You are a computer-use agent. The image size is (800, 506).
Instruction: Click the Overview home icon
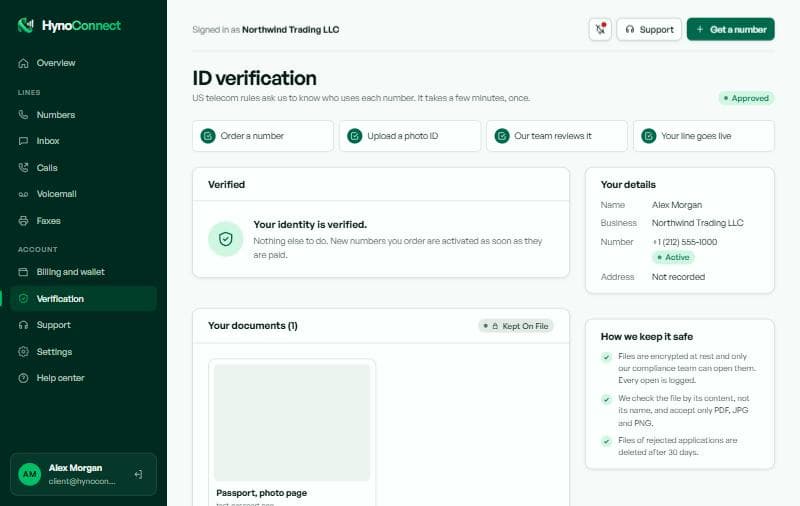(x=23, y=63)
